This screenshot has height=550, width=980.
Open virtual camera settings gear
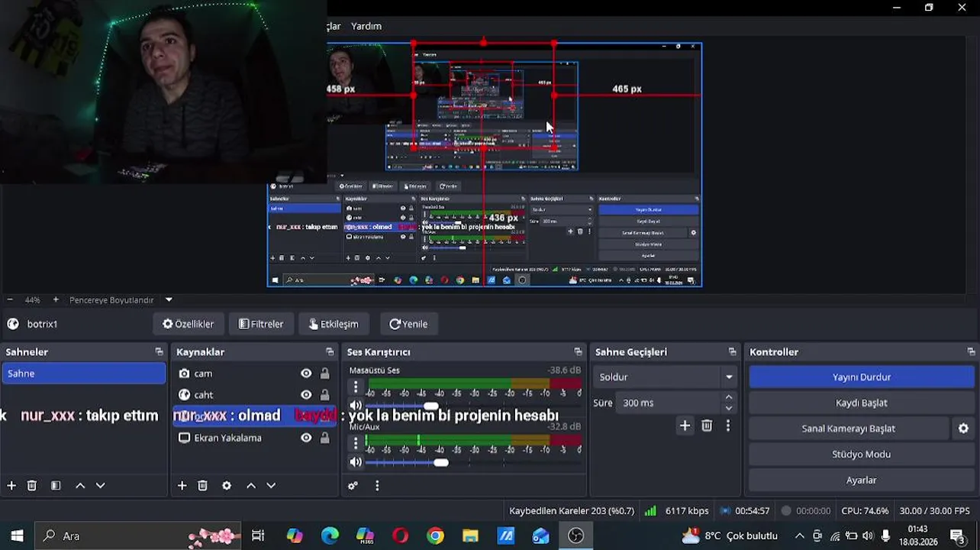point(963,429)
